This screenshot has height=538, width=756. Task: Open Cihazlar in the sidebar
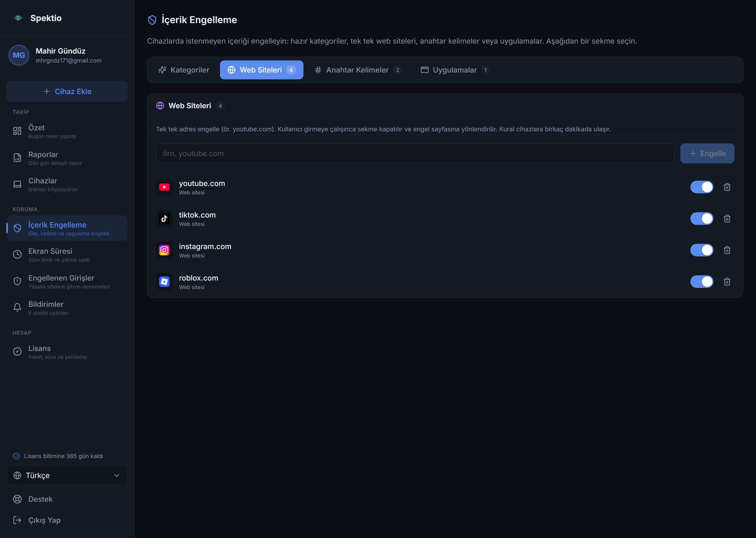(x=67, y=184)
